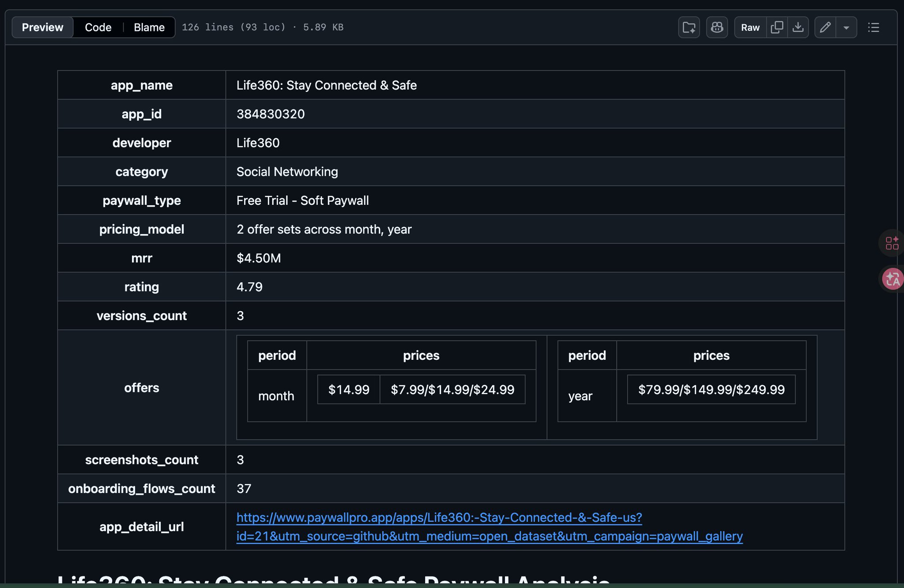Select the rating value 4.79
This screenshot has width=904, height=588.
click(x=249, y=287)
